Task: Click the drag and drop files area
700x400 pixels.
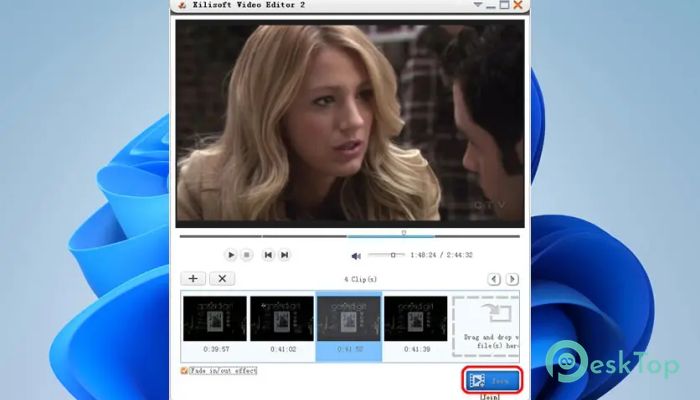Action: [486, 326]
